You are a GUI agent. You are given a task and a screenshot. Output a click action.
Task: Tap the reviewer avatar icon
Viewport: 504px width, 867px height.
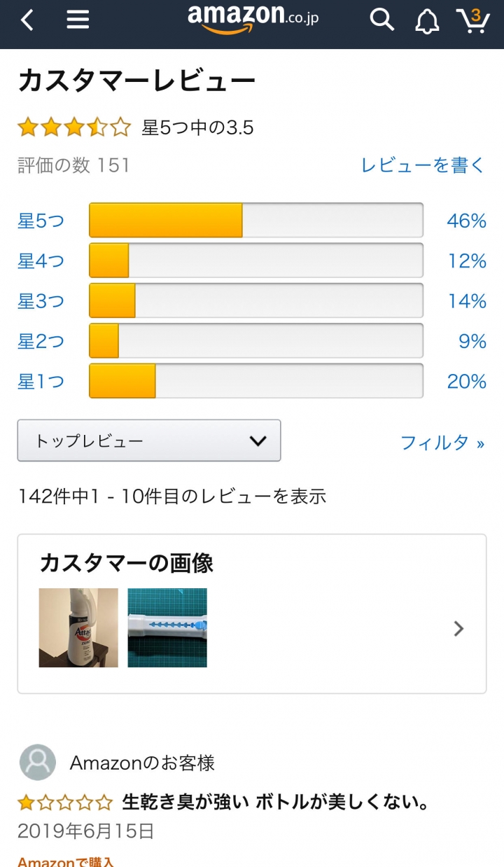(x=37, y=763)
